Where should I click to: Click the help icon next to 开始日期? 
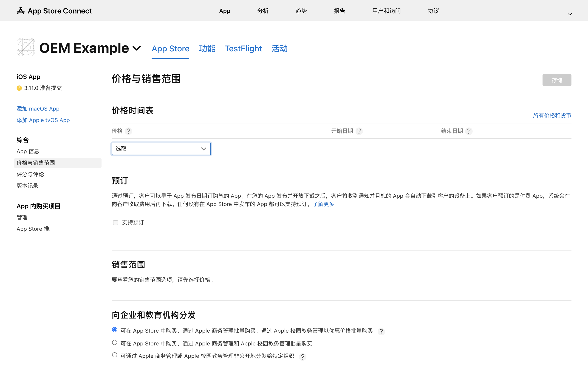click(359, 131)
